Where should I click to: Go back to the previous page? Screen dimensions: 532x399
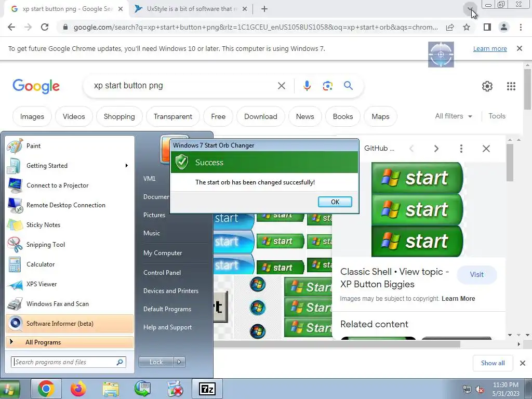[x=11, y=27]
